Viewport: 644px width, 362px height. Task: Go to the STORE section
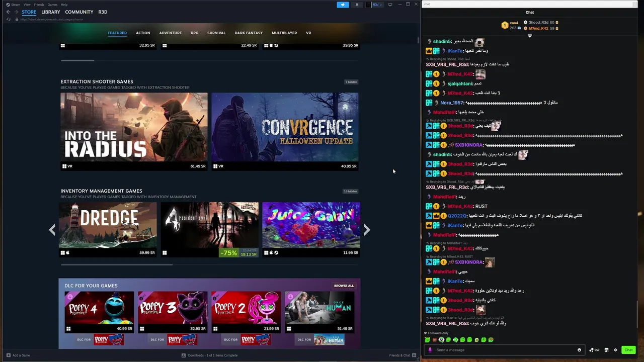(x=29, y=12)
